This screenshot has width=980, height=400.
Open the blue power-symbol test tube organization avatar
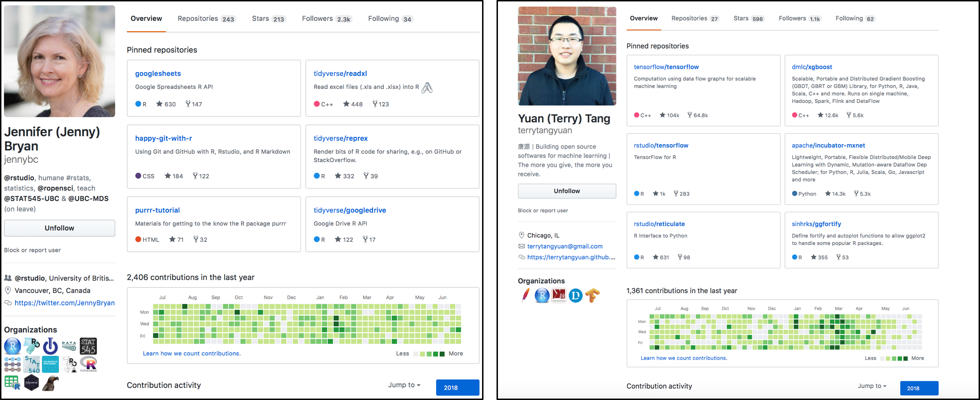[50, 346]
